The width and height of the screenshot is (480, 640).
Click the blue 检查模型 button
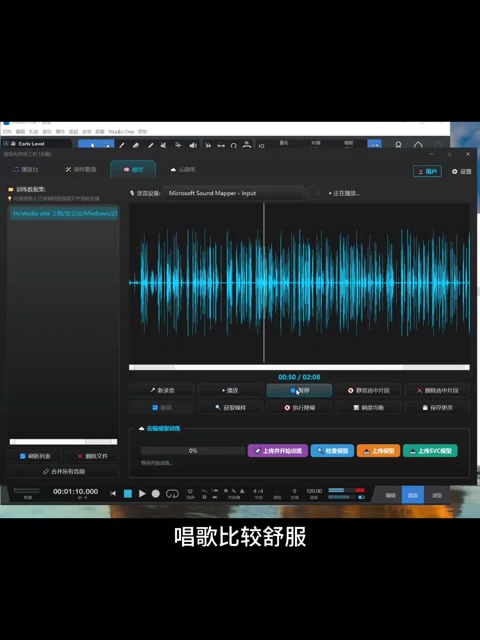(x=332, y=451)
